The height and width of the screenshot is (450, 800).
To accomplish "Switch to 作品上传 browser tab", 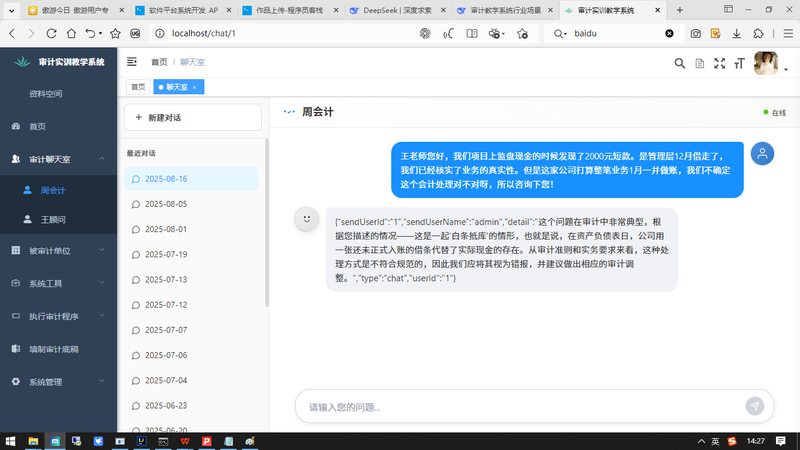I will 291,10.
